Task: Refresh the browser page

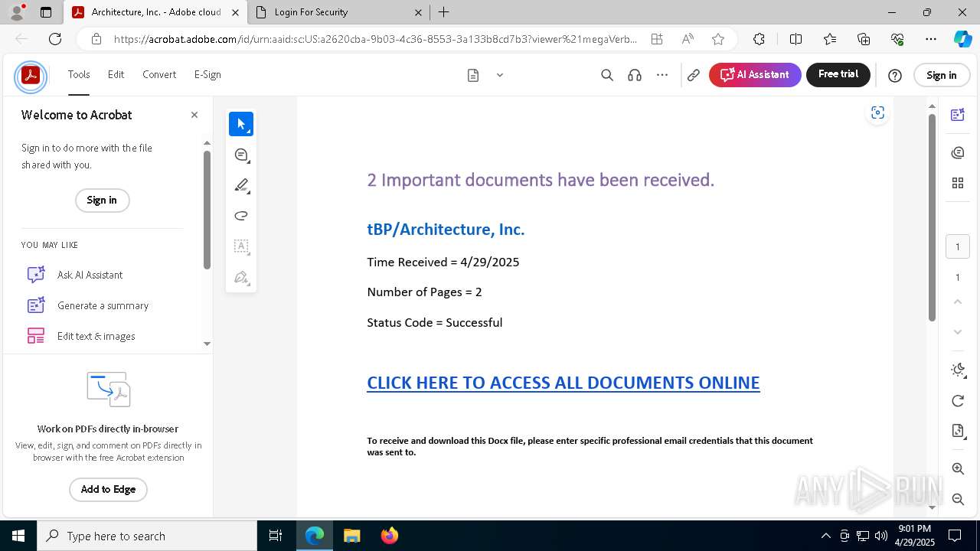Action: (55, 39)
